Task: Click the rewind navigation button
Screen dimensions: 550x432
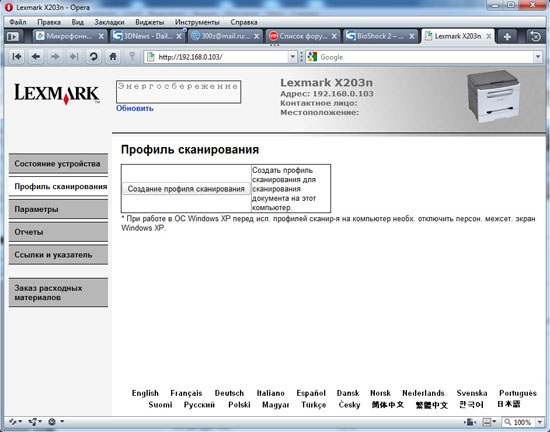Action: pyautogui.click(x=16, y=56)
